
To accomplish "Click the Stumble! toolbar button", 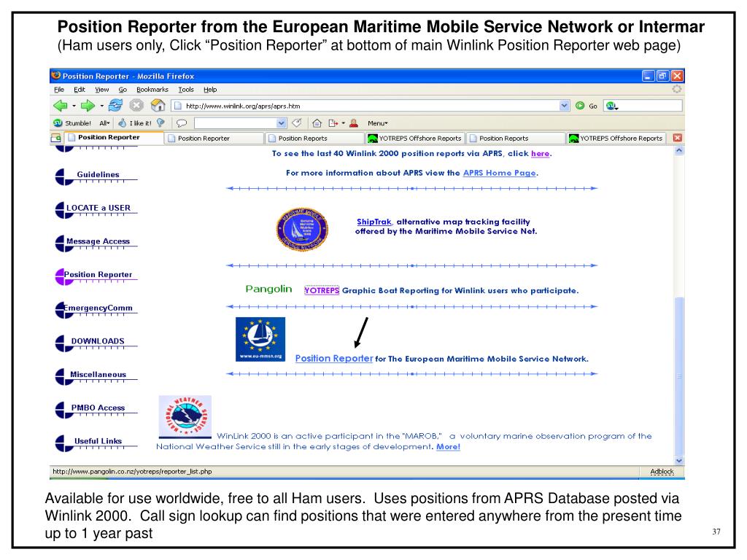I will [x=72, y=122].
